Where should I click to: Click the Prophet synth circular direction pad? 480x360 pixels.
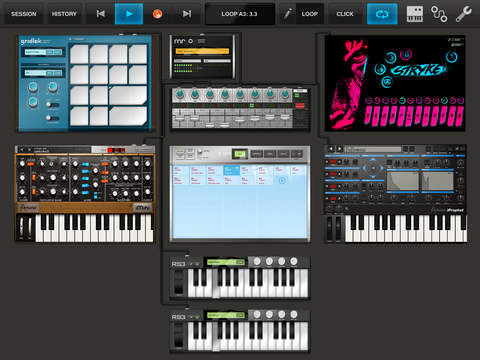click(373, 168)
